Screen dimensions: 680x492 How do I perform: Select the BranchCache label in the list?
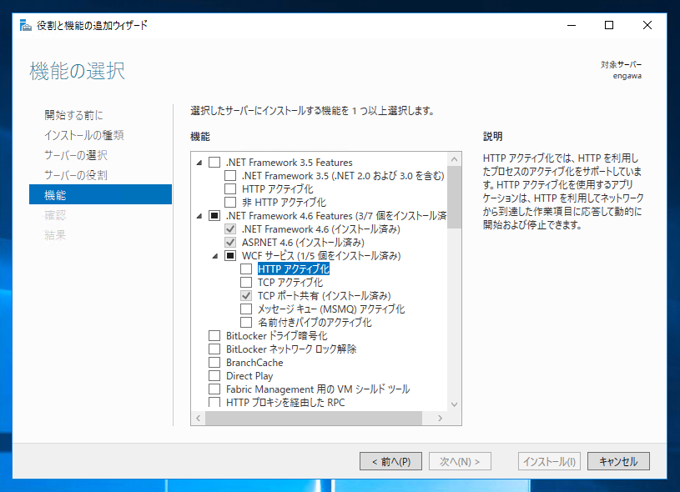coord(255,362)
